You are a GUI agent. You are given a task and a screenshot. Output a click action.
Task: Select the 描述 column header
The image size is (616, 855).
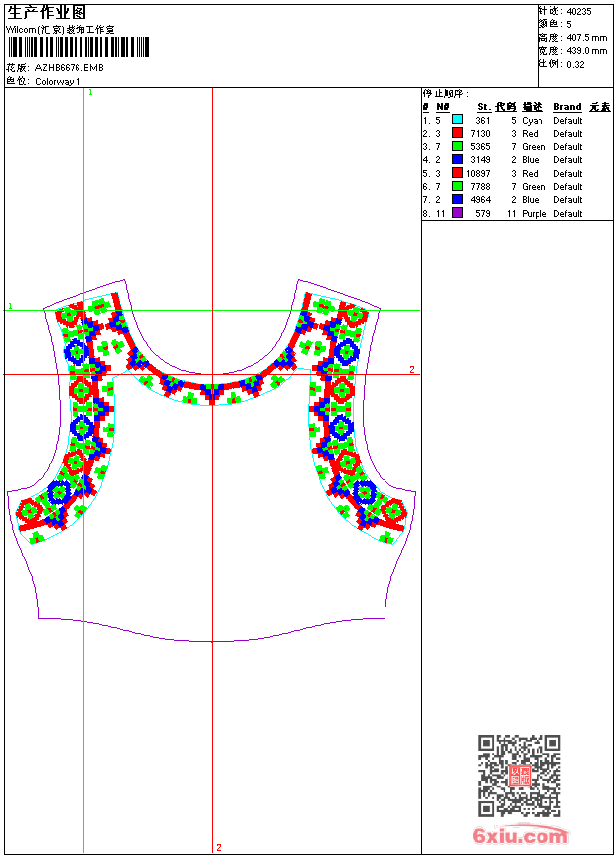[533, 107]
